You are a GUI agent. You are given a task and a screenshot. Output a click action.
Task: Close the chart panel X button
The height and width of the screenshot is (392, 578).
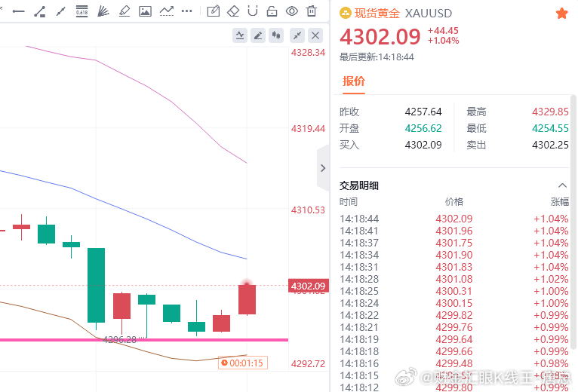pos(315,35)
